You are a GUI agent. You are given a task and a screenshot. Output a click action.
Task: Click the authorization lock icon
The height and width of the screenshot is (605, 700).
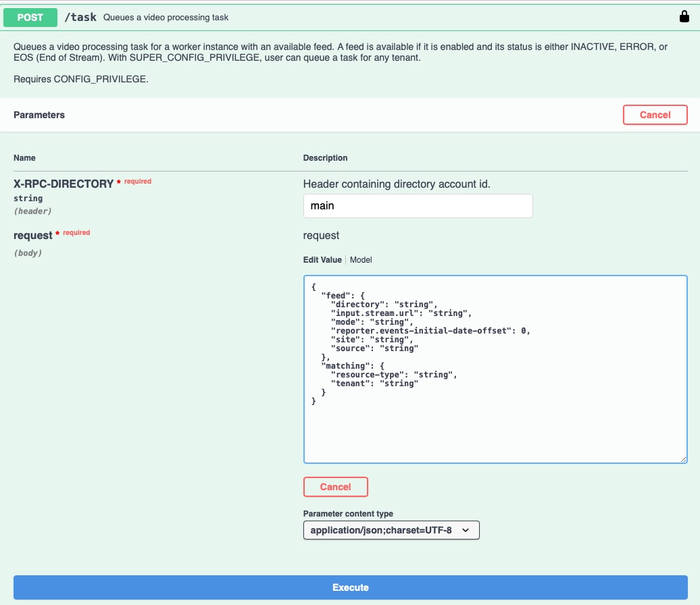(x=684, y=17)
